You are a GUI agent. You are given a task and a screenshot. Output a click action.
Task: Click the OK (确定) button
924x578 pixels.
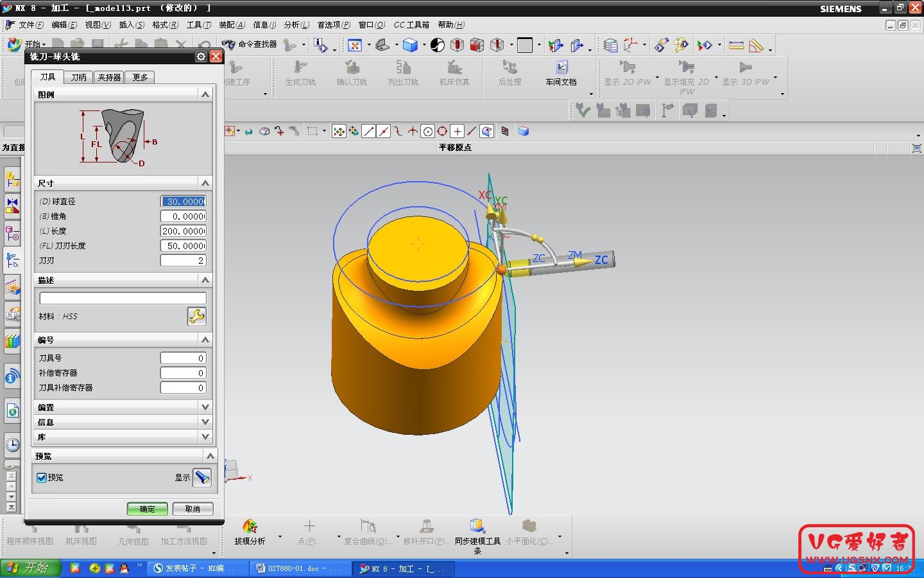coord(148,509)
